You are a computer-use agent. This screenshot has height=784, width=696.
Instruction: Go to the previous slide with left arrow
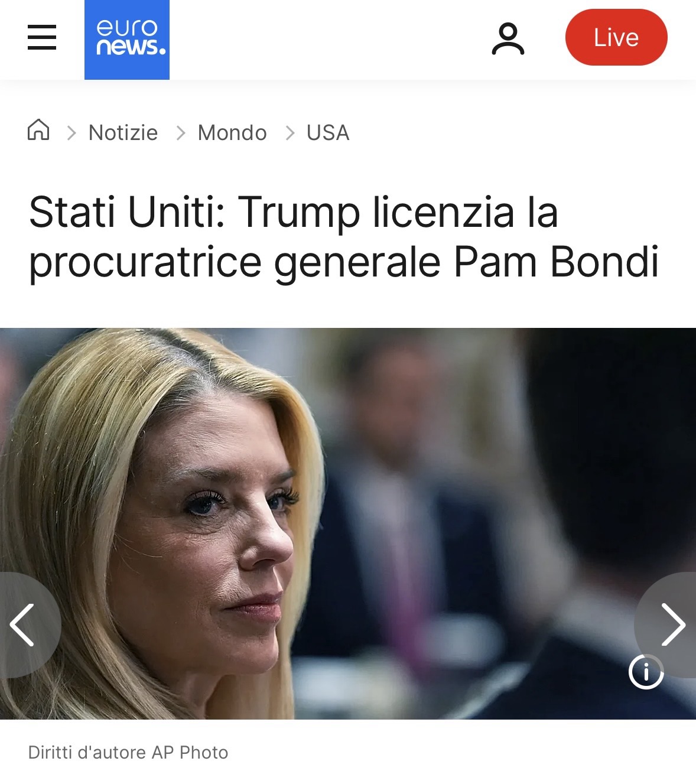pos(27,624)
